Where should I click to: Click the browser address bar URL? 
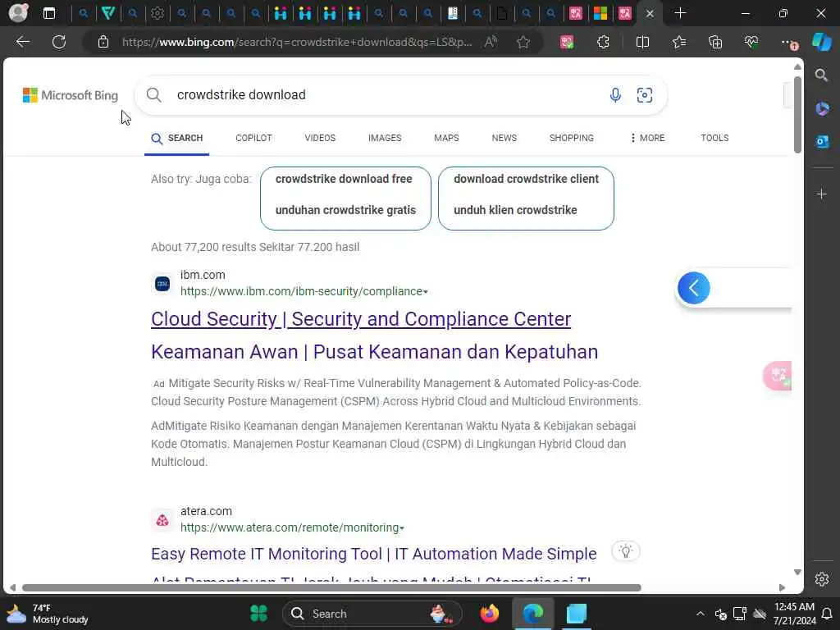297,42
